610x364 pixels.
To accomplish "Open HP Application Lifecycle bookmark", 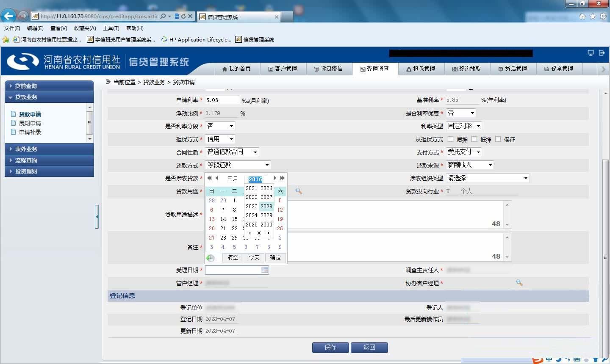I will pyautogui.click(x=196, y=40).
